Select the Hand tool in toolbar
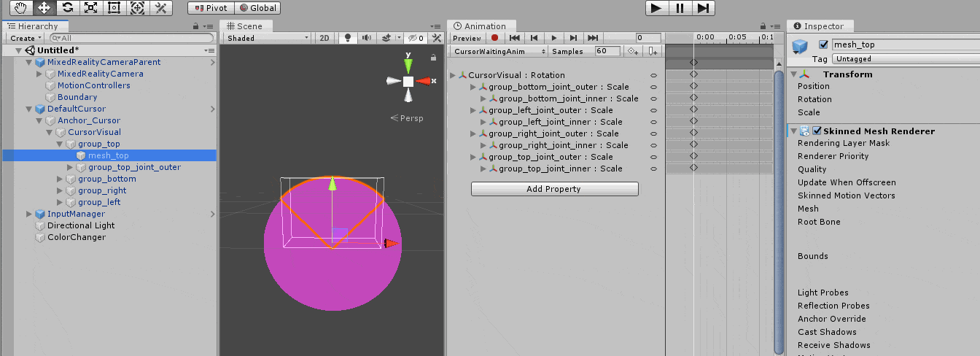The image size is (980, 356). [x=21, y=8]
